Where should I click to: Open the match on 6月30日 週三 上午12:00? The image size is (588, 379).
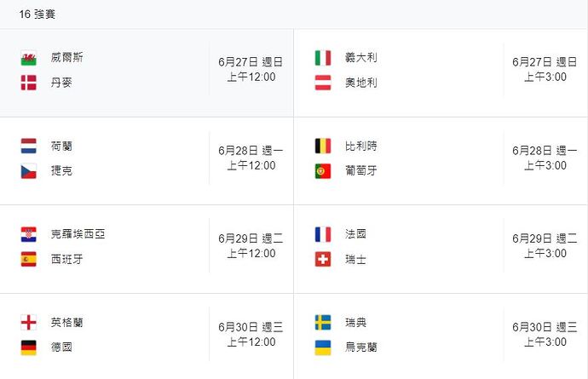[147, 335]
